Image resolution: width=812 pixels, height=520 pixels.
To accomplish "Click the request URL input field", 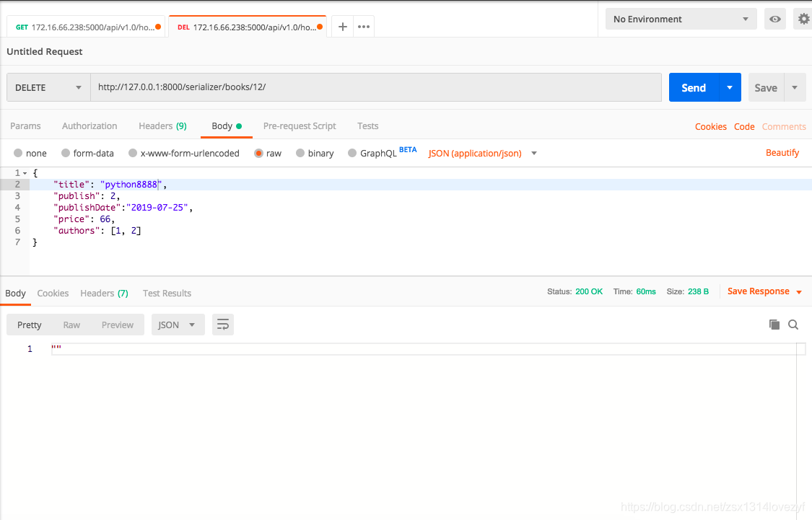I will click(376, 87).
